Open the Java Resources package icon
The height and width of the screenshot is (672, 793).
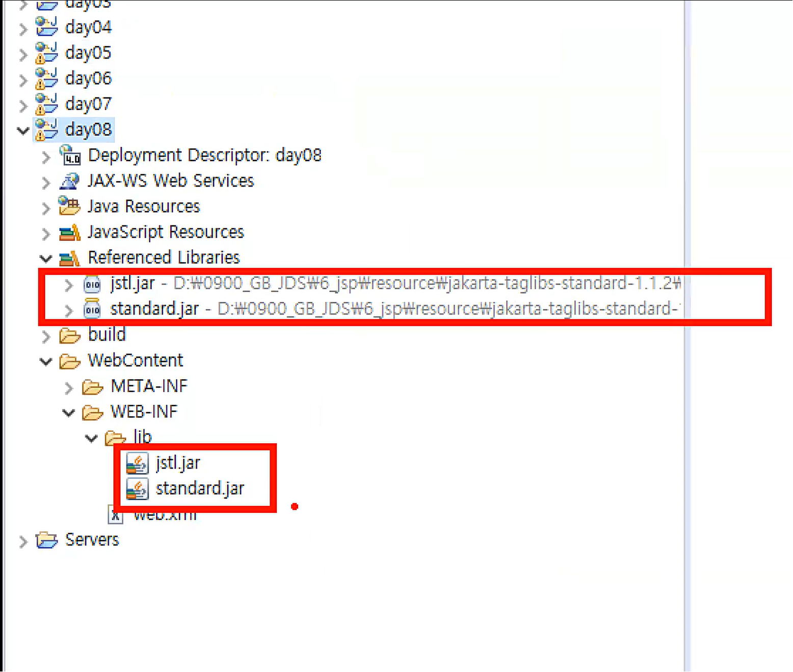70,206
